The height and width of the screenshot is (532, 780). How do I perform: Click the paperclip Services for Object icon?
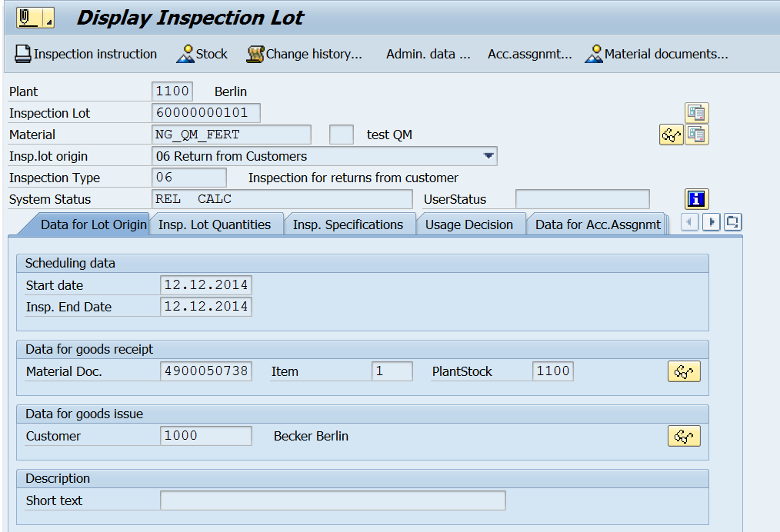[x=23, y=16]
